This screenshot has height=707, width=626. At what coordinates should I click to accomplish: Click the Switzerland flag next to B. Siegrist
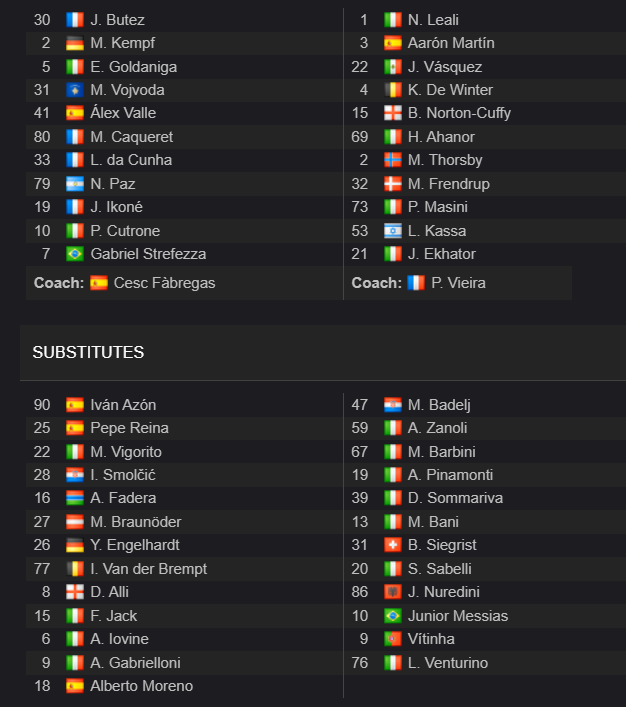393,545
